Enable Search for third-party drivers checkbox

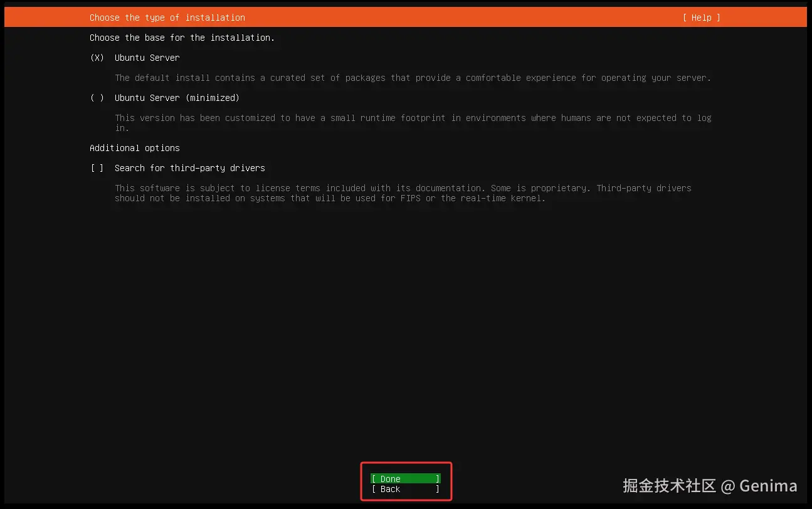[97, 168]
